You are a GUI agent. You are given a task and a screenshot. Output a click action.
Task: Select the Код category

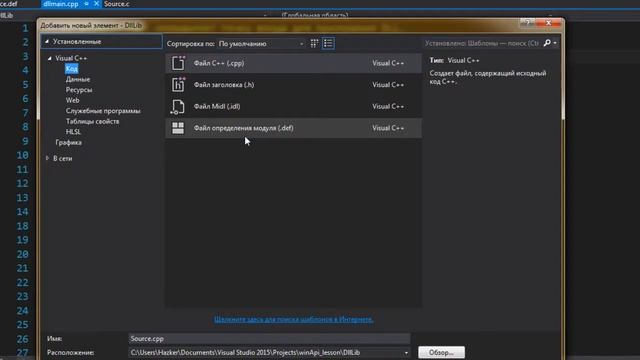[71, 69]
